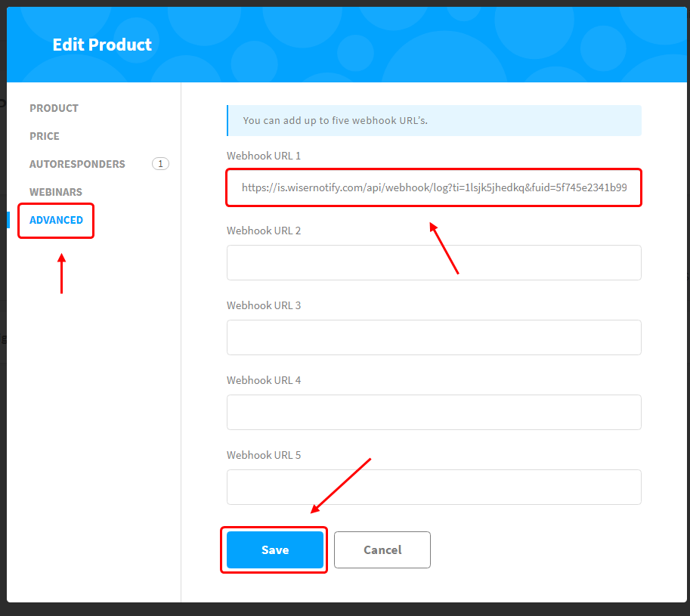Save the product webhook settings

[275, 549]
